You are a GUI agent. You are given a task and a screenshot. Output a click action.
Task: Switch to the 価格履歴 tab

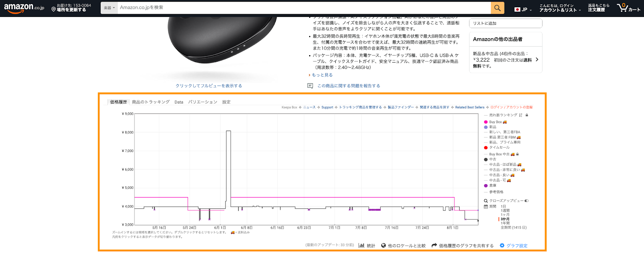[x=118, y=102]
